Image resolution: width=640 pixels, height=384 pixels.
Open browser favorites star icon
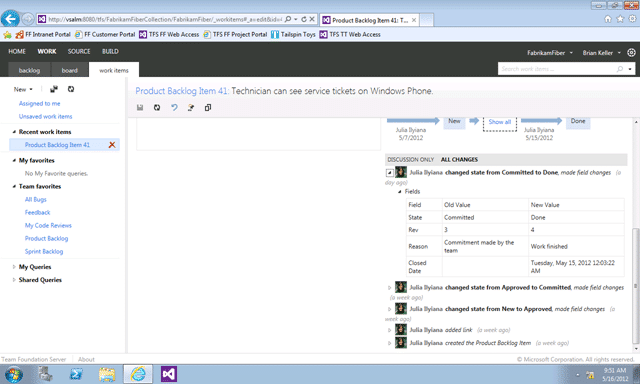[x=620, y=19]
